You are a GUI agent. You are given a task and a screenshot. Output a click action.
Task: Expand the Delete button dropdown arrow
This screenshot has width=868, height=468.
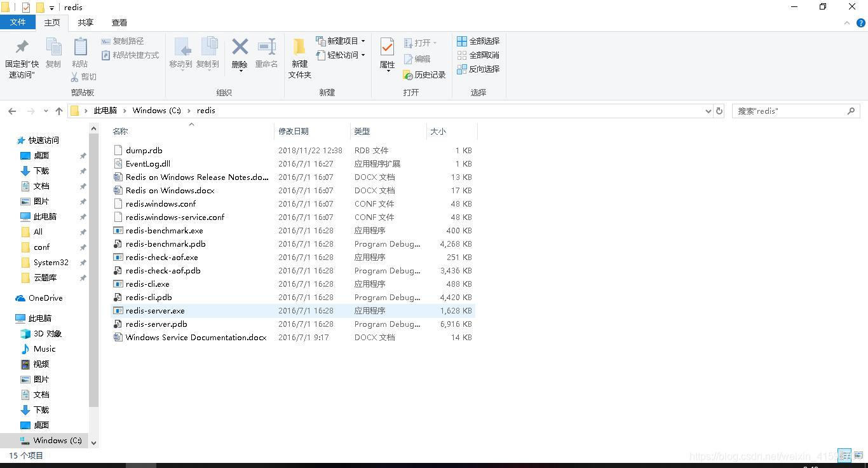[240, 71]
